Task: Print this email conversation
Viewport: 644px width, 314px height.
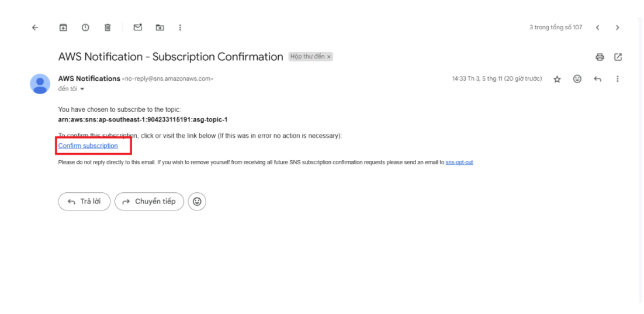Action: [600, 57]
